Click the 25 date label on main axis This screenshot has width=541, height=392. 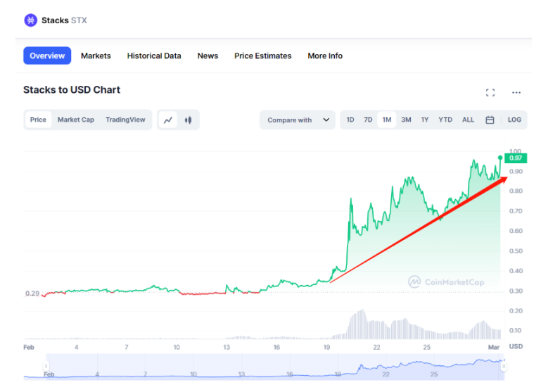426,347
